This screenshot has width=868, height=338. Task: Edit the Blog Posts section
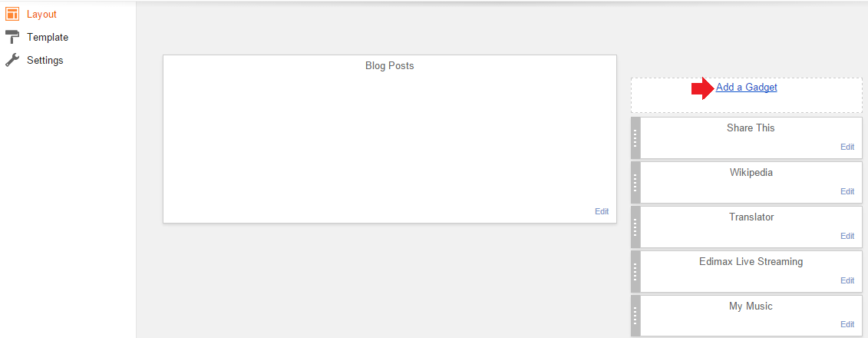pos(602,211)
